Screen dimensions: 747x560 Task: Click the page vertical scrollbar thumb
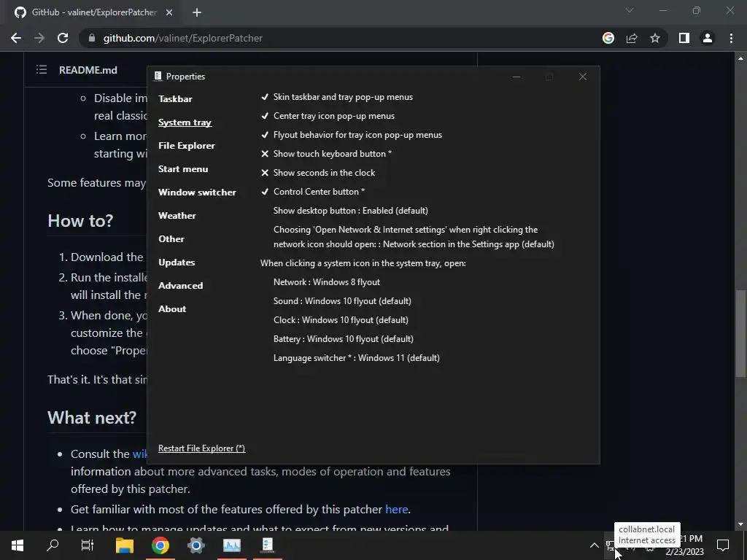pyautogui.click(x=740, y=333)
